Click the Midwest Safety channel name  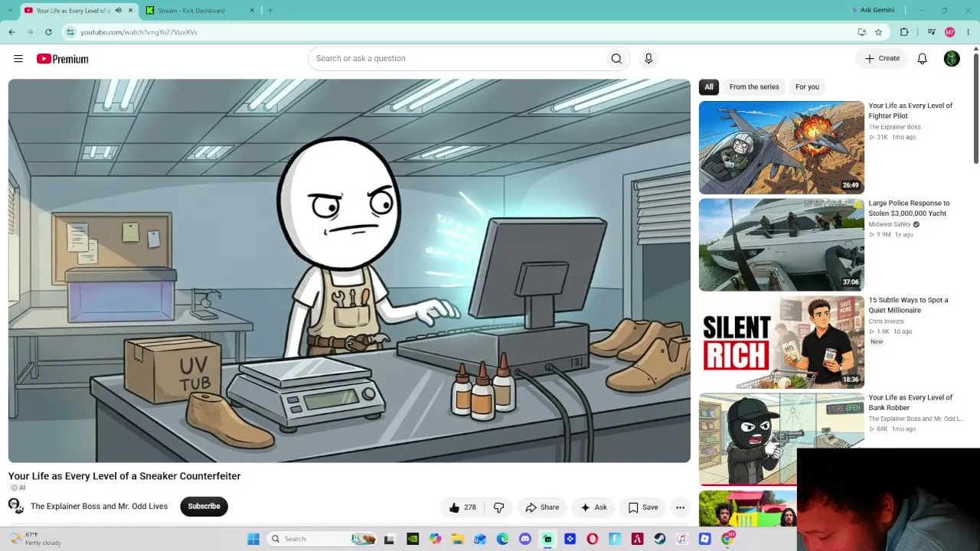click(x=890, y=225)
